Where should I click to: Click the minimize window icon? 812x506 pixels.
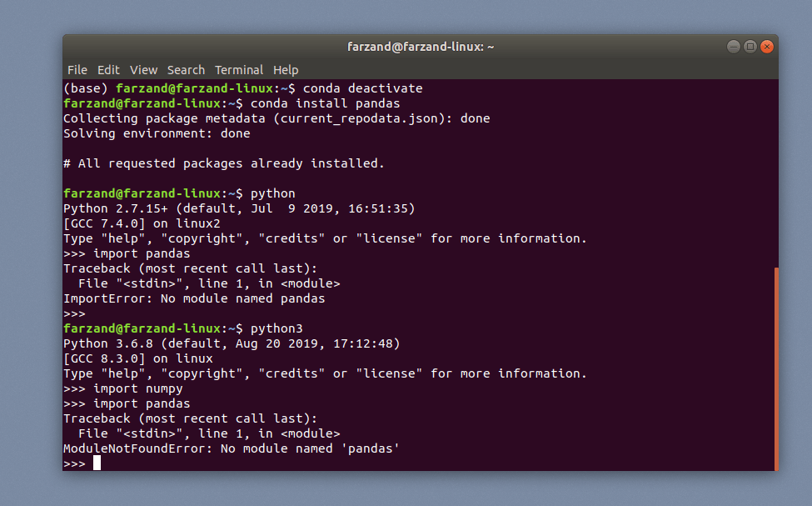pos(733,46)
